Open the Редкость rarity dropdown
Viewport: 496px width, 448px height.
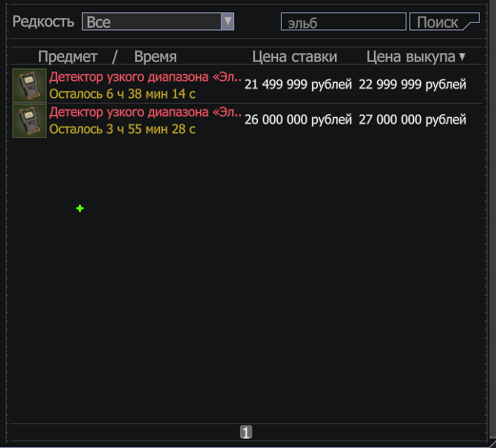coord(158,22)
